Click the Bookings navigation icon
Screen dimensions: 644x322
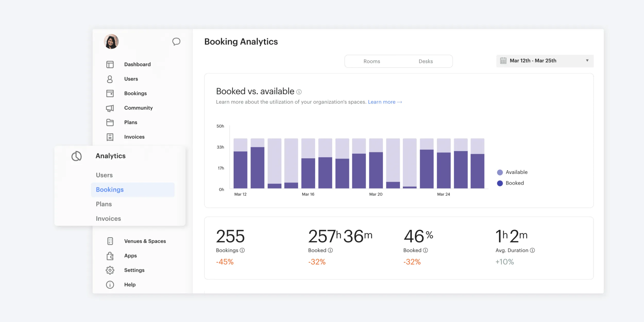click(111, 93)
